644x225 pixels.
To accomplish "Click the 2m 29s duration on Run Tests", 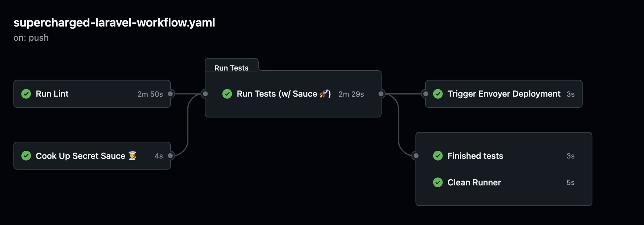I will click(x=351, y=94).
